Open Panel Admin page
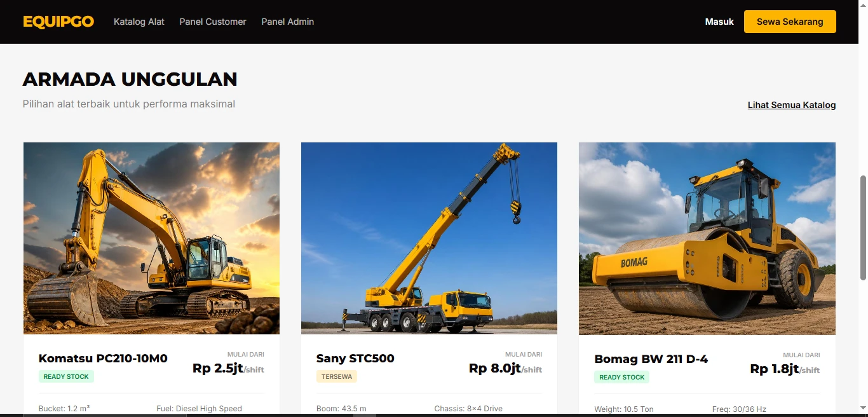Image resolution: width=868 pixels, height=417 pixels. [x=288, y=22]
